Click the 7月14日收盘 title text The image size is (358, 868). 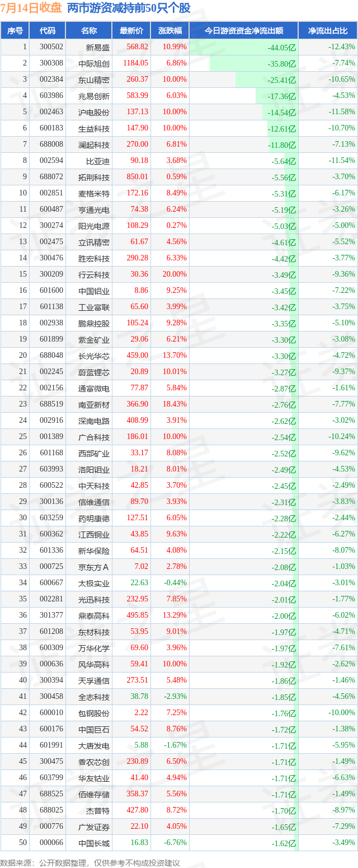pyautogui.click(x=31, y=8)
